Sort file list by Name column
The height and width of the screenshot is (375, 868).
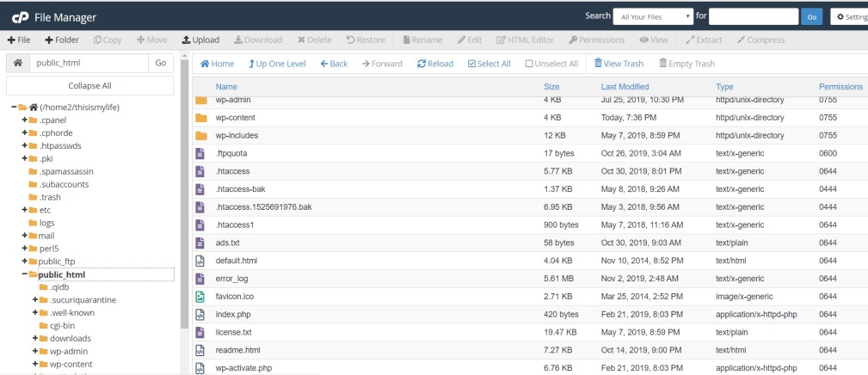(226, 87)
